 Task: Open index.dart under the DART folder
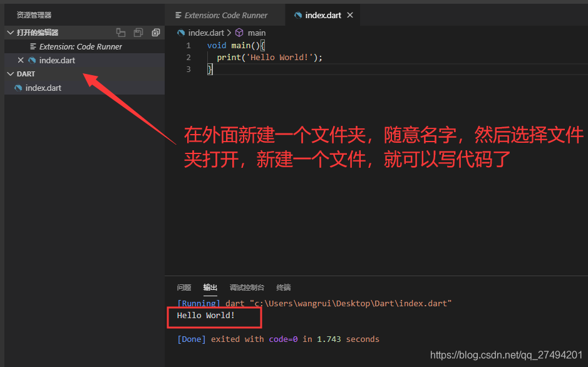coord(85,88)
